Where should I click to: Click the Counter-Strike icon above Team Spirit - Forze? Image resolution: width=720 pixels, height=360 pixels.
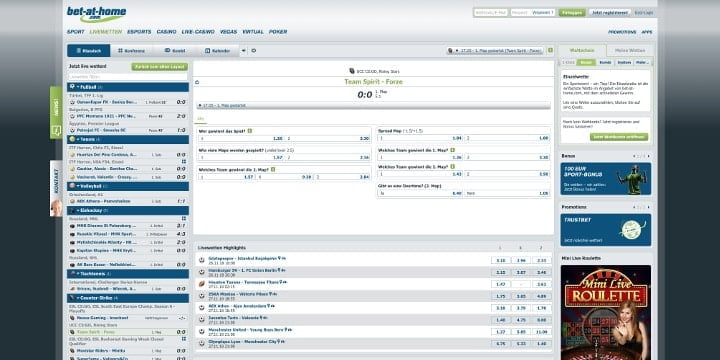tap(352, 71)
